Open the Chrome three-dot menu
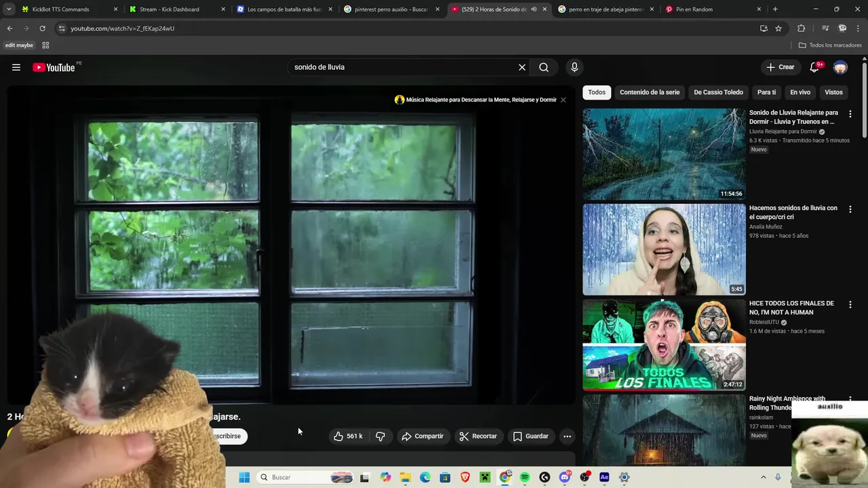 tap(857, 28)
